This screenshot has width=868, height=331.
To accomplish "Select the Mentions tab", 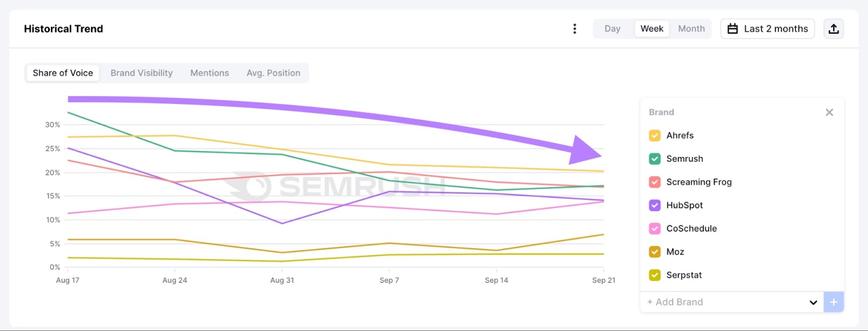I will 209,73.
